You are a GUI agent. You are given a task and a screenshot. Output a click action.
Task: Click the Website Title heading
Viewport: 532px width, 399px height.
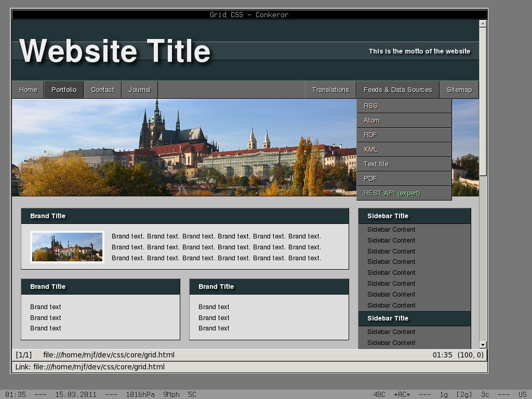click(115, 51)
